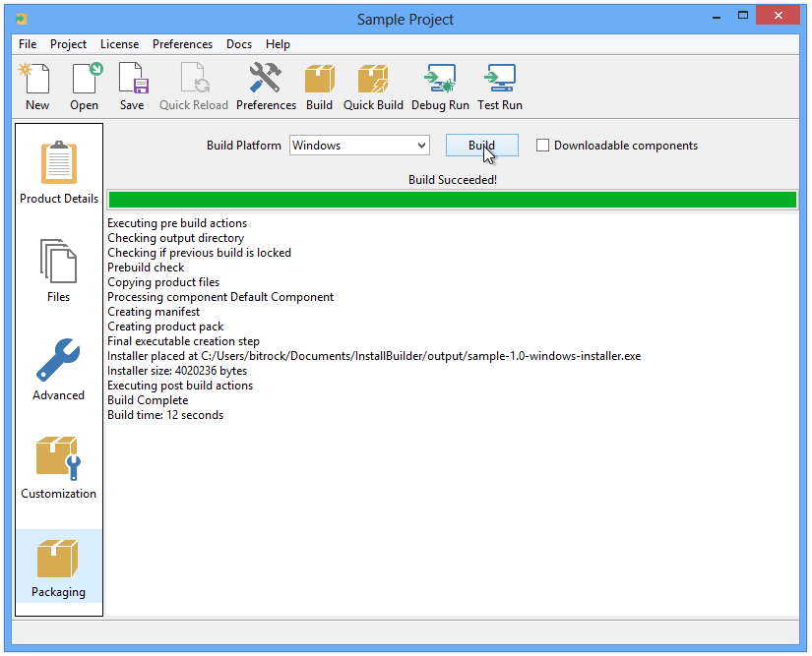Screen dimensions: 812x656
Task: Enable Downloadable components checkbox
Action: click(542, 146)
